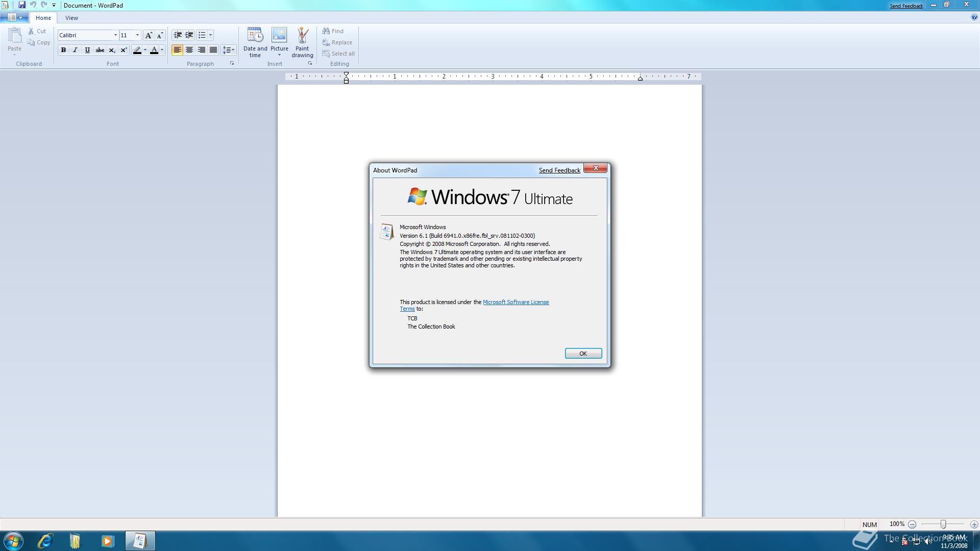Image resolution: width=980 pixels, height=551 pixels.
Task: Open the Microsoft Software License link
Action: (x=516, y=302)
